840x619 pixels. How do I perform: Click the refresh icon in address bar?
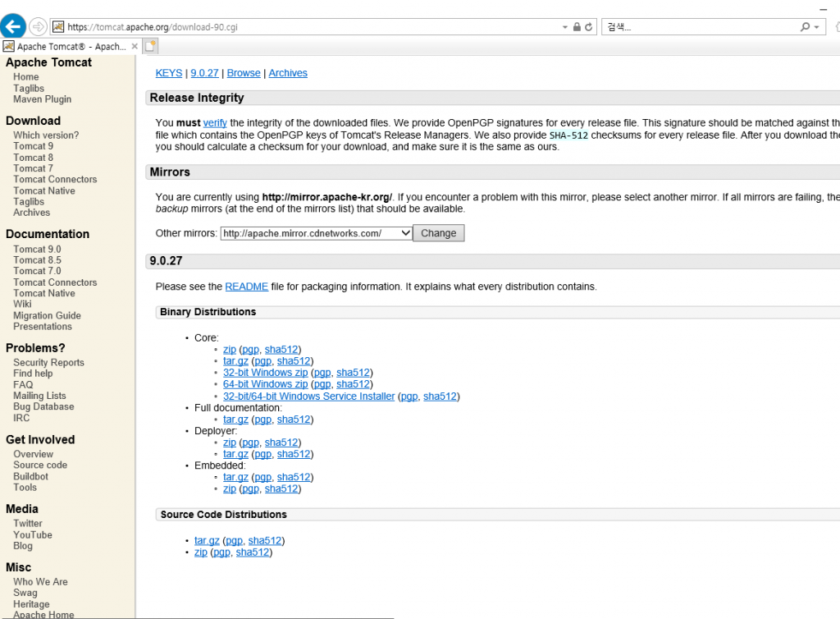tap(589, 27)
